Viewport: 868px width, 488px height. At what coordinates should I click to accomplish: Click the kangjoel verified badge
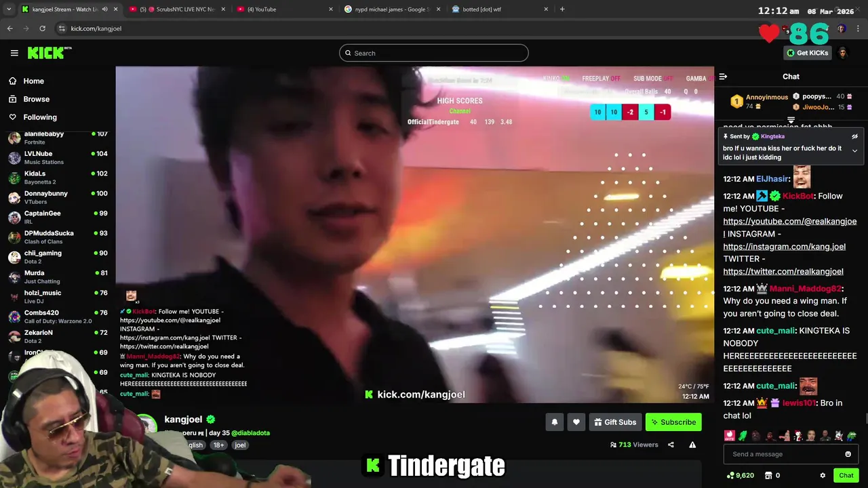point(211,420)
